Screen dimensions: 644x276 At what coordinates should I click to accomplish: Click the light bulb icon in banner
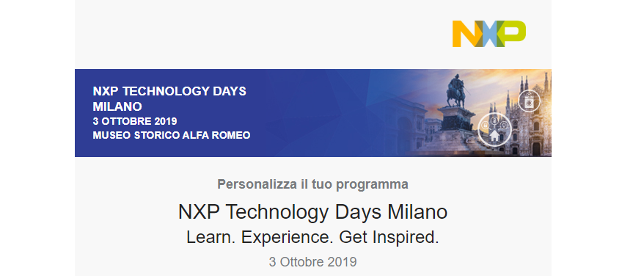click(504, 125)
